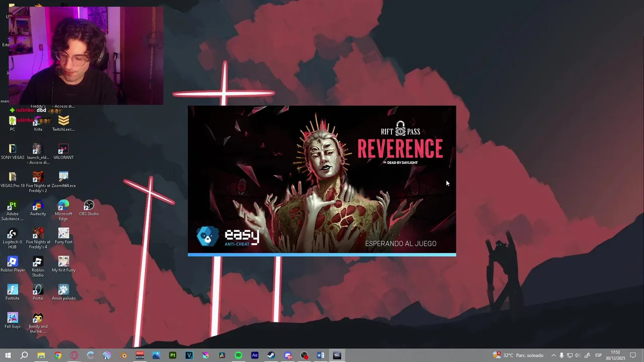Launch Five Nights at Freddy's 2

click(38, 182)
